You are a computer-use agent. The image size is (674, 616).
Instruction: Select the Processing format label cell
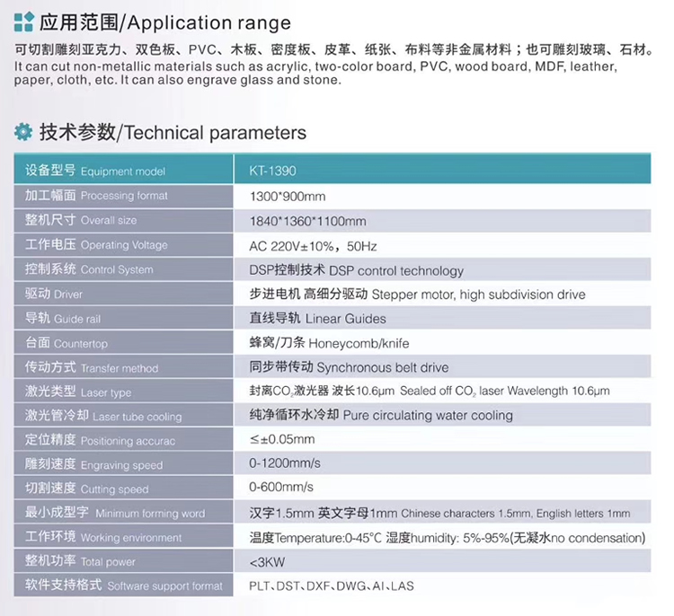(x=125, y=196)
